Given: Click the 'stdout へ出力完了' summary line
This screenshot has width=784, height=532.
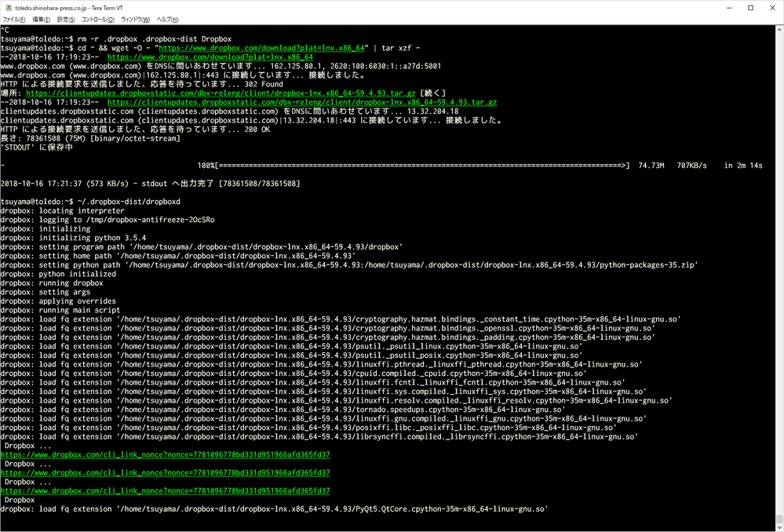Looking at the screenshot, I should [x=150, y=184].
